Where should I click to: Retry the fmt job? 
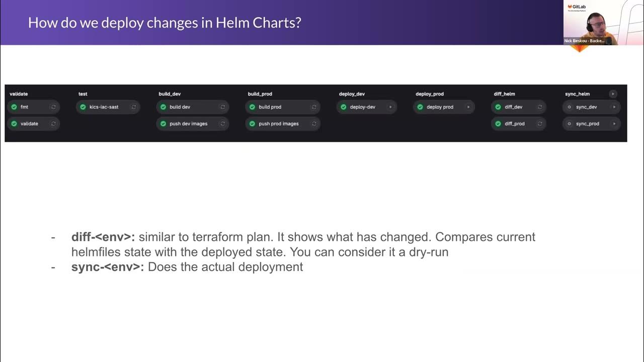point(53,107)
